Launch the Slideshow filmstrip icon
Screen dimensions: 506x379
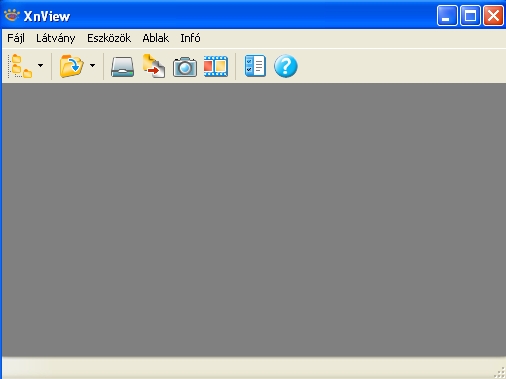coord(216,66)
